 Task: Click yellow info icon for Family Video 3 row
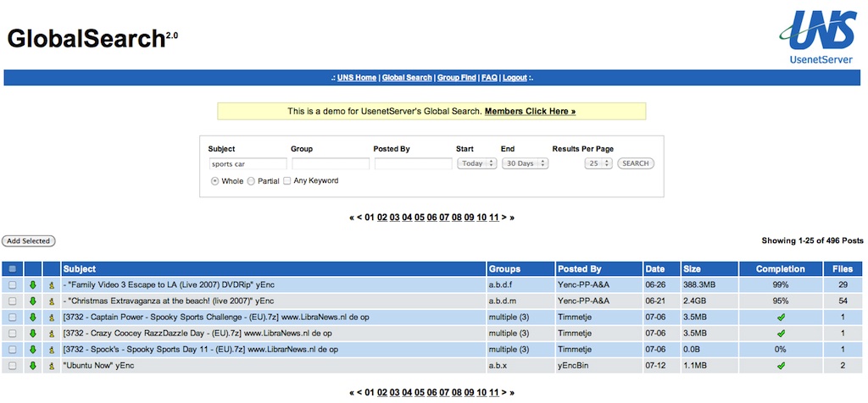(x=52, y=285)
